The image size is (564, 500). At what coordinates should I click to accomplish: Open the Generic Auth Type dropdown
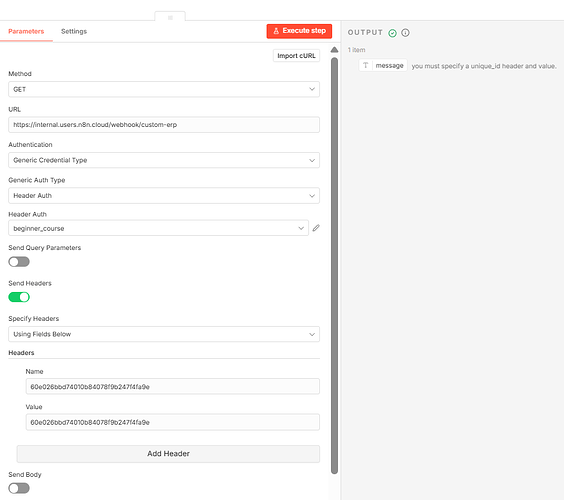(x=164, y=196)
